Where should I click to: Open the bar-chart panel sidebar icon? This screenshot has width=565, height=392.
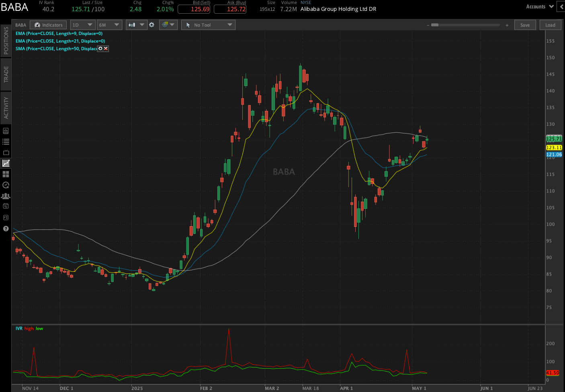coord(6,131)
